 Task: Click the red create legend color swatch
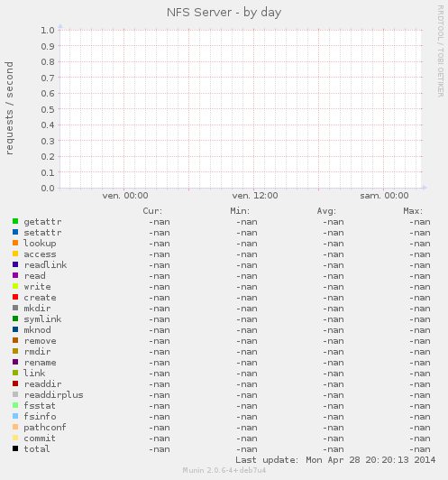pyautogui.click(x=15, y=297)
